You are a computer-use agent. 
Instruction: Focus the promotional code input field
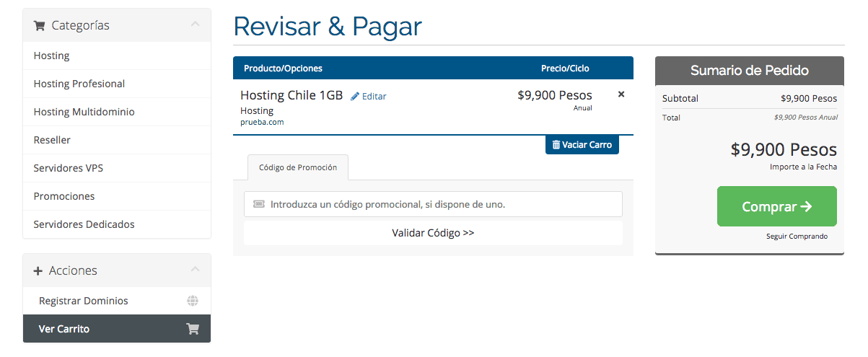[433, 204]
